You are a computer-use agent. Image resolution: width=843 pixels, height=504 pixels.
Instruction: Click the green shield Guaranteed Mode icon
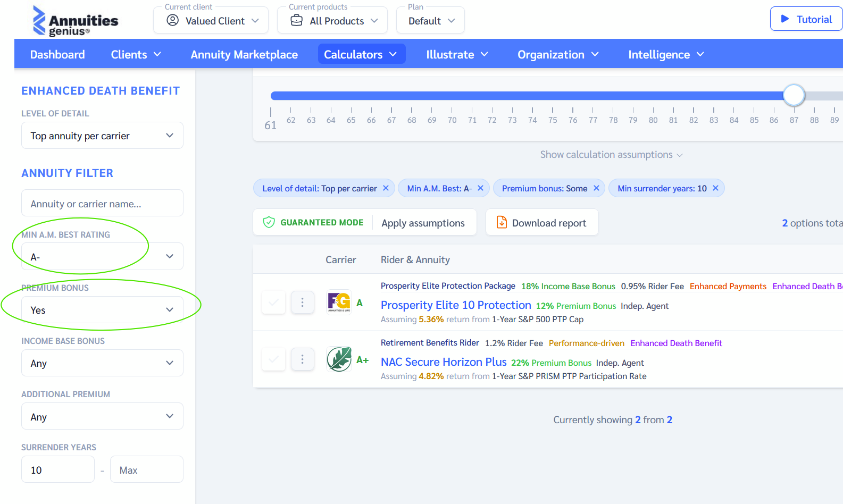(x=269, y=222)
